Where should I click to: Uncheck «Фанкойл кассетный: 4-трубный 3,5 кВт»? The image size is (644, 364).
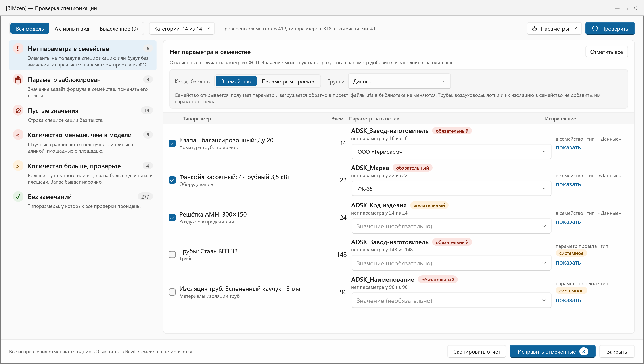click(172, 180)
